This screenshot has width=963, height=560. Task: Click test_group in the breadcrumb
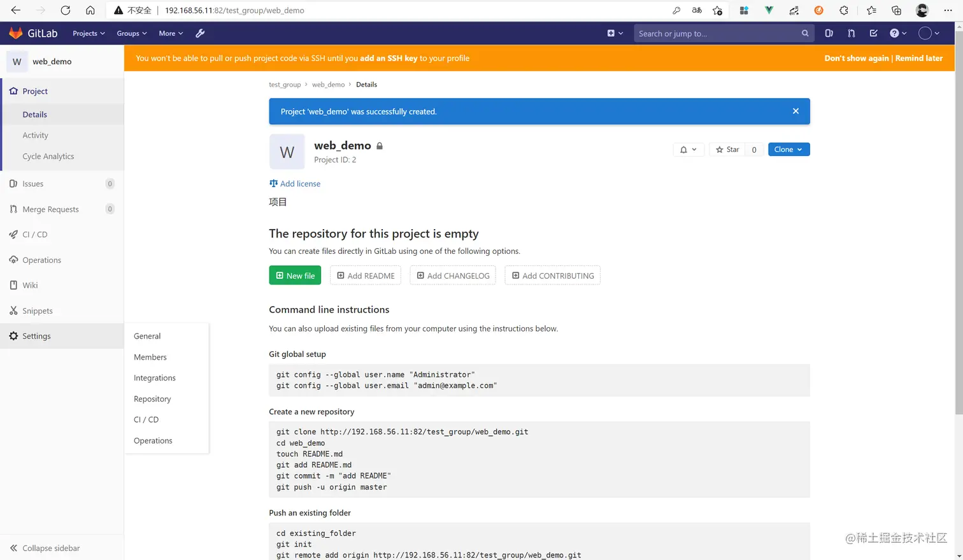[285, 85]
